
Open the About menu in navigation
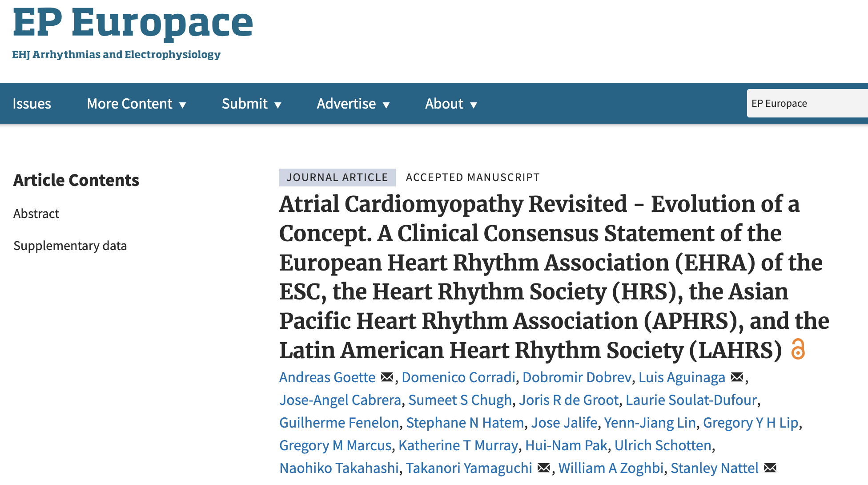(x=451, y=104)
